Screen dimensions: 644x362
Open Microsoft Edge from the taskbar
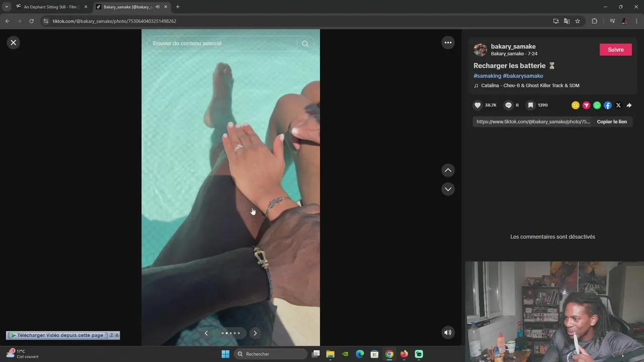click(x=360, y=354)
